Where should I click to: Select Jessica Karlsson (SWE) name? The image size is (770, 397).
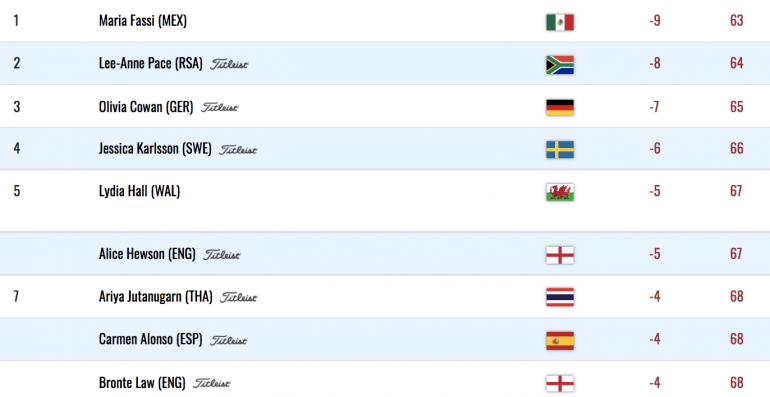pos(155,148)
